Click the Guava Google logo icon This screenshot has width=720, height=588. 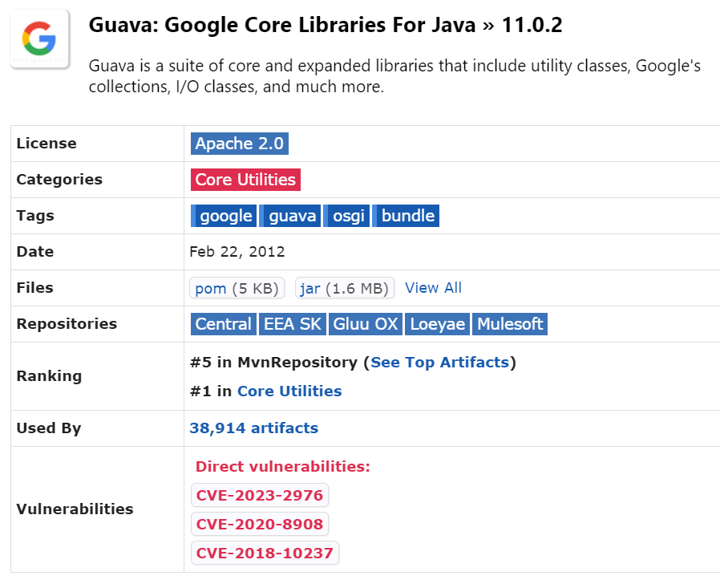[x=39, y=39]
